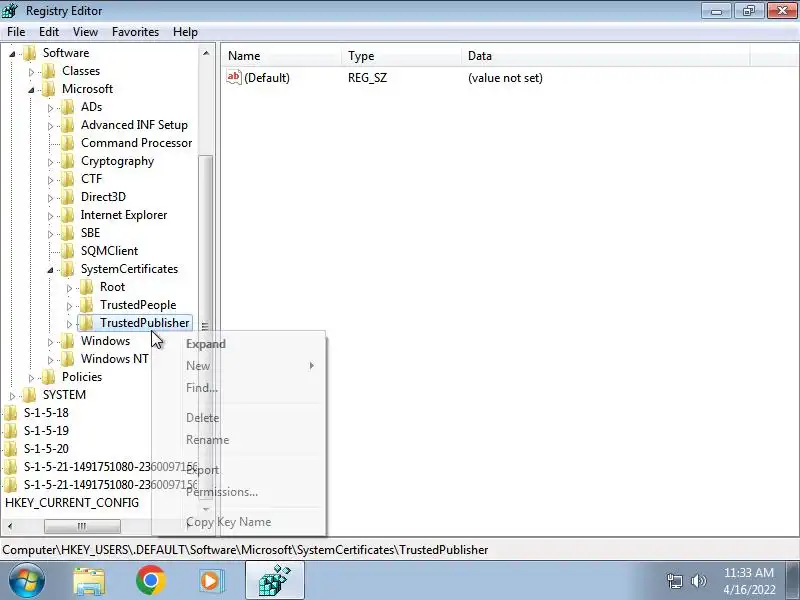800x600 pixels.
Task: Open the View menu
Action: tap(85, 32)
